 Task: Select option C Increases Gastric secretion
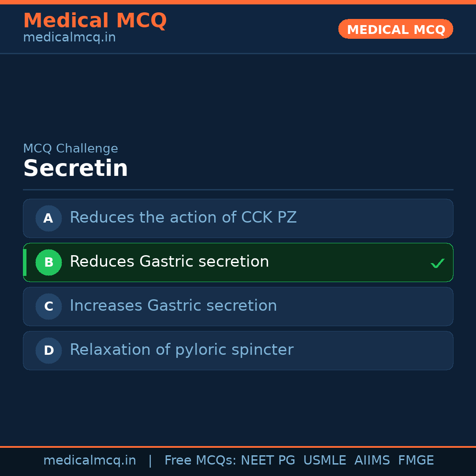click(x=238, y=306)
